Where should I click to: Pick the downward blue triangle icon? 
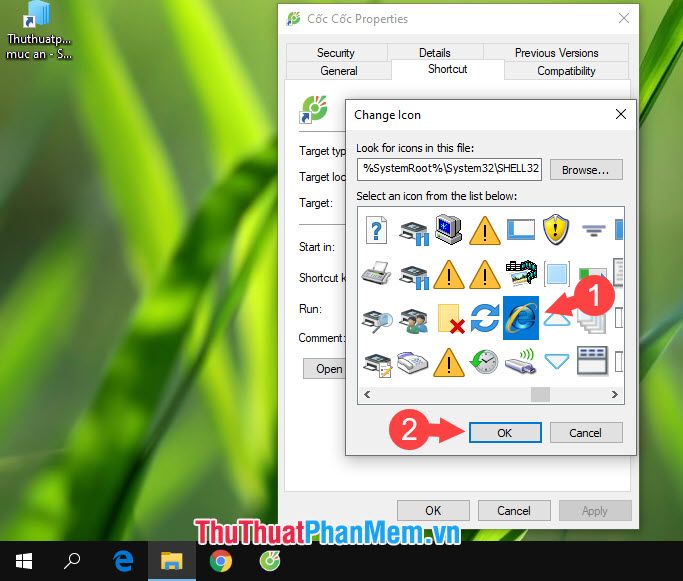[557, 361]
